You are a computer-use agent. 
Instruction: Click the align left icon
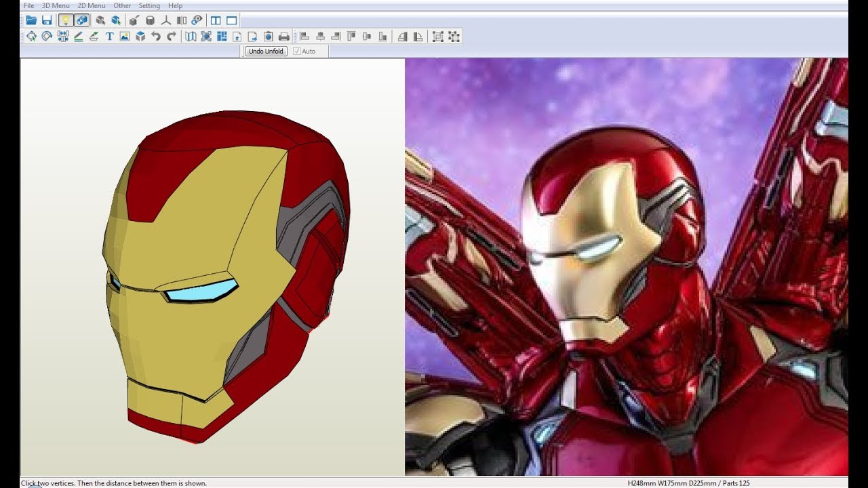[x=304, y=37]
